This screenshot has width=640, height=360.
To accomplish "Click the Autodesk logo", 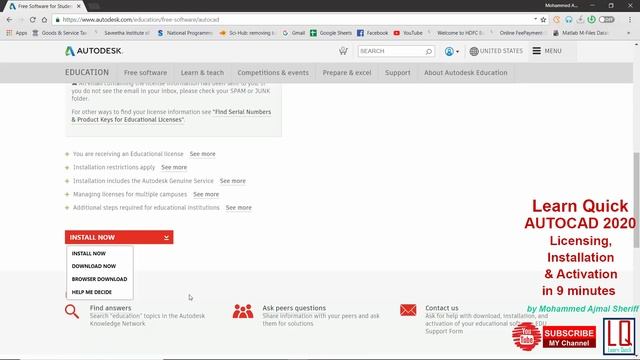I will click(x=93, y=51).
